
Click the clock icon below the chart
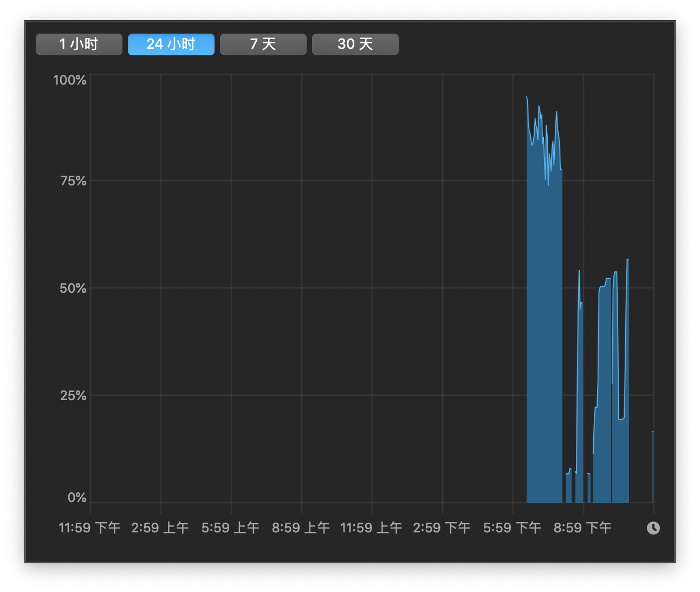pos(653,528)
